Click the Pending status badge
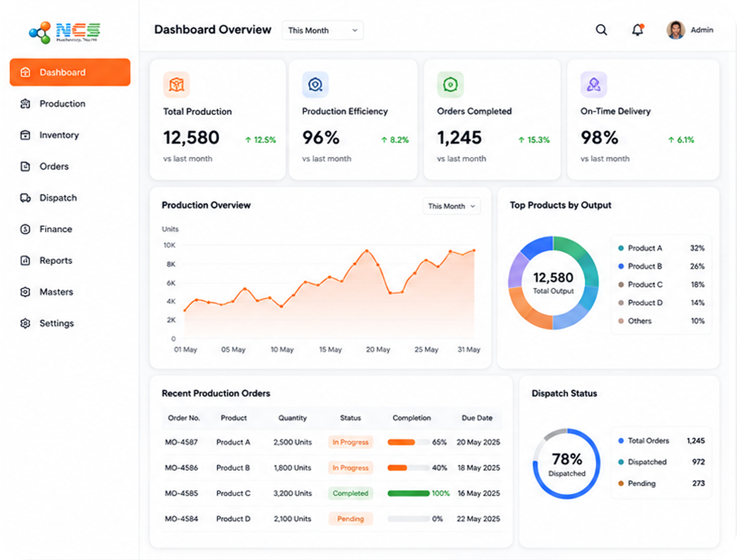Screen dimensions: 737x560 pos(351,519)
